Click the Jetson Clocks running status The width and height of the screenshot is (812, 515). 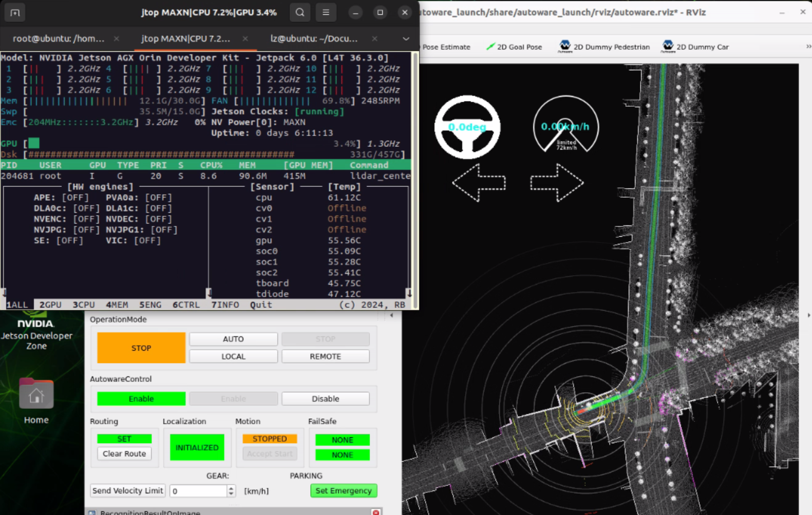point(319,111)
